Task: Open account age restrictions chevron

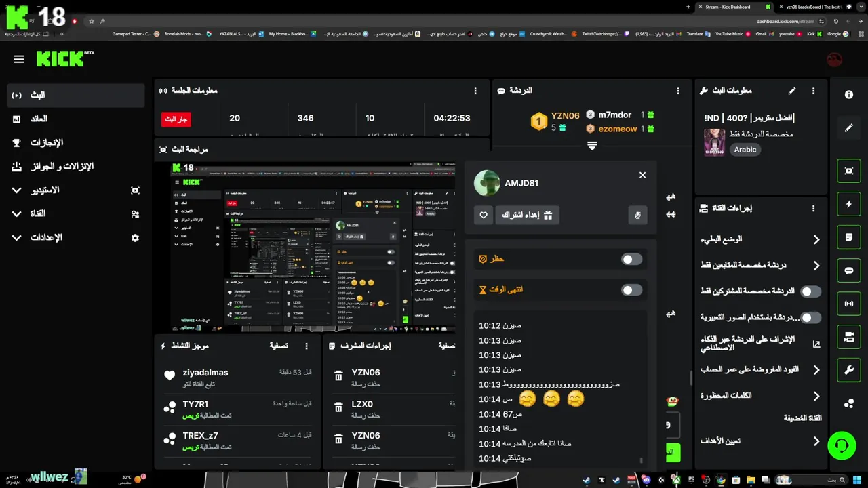Action: pos(816,370)
